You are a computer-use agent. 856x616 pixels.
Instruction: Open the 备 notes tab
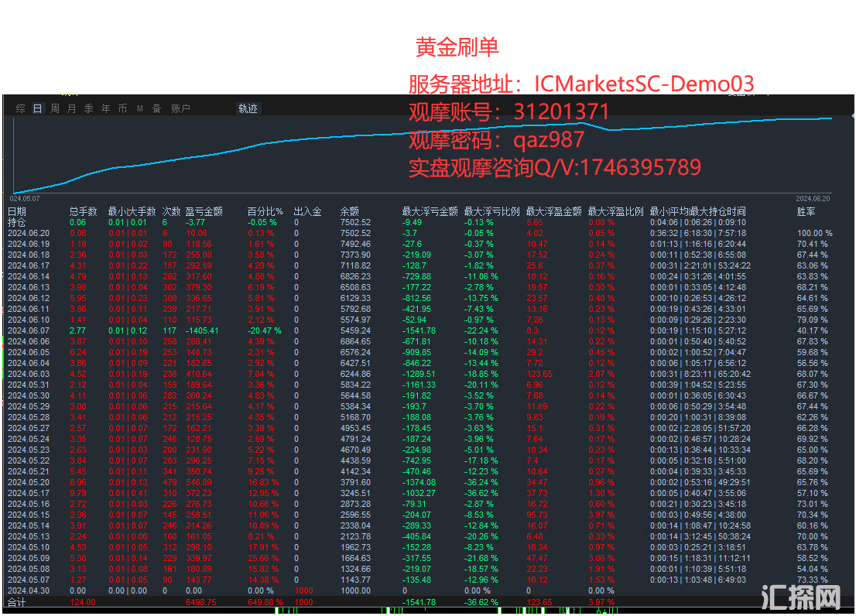[x=156, y=109]
